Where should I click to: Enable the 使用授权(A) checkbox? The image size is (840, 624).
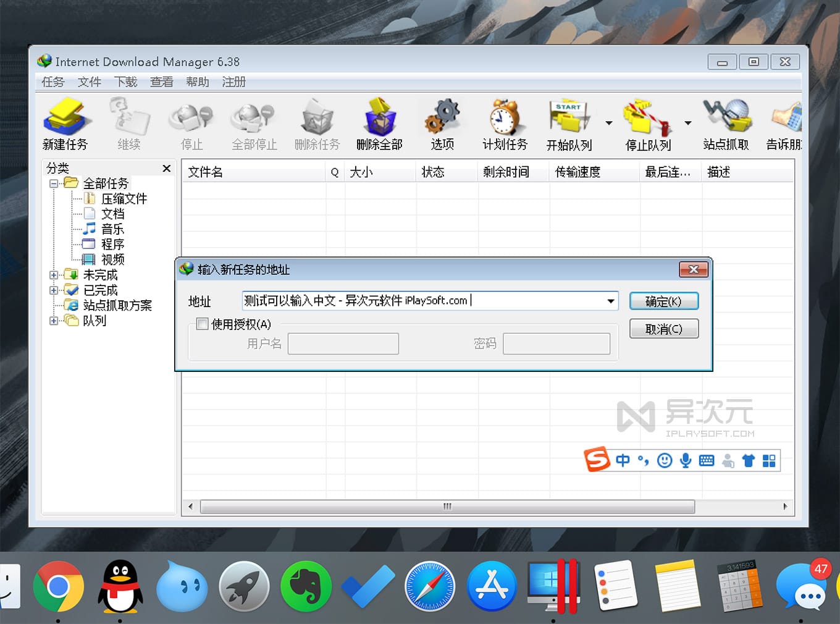coord(202,324)
